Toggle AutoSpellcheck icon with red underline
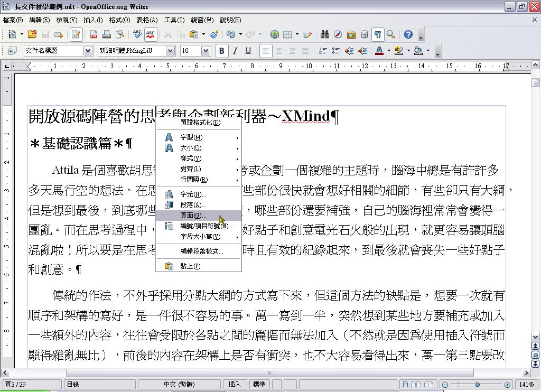Image resolution: width=541 pixels, height=392 pixels. coord(151,34)
